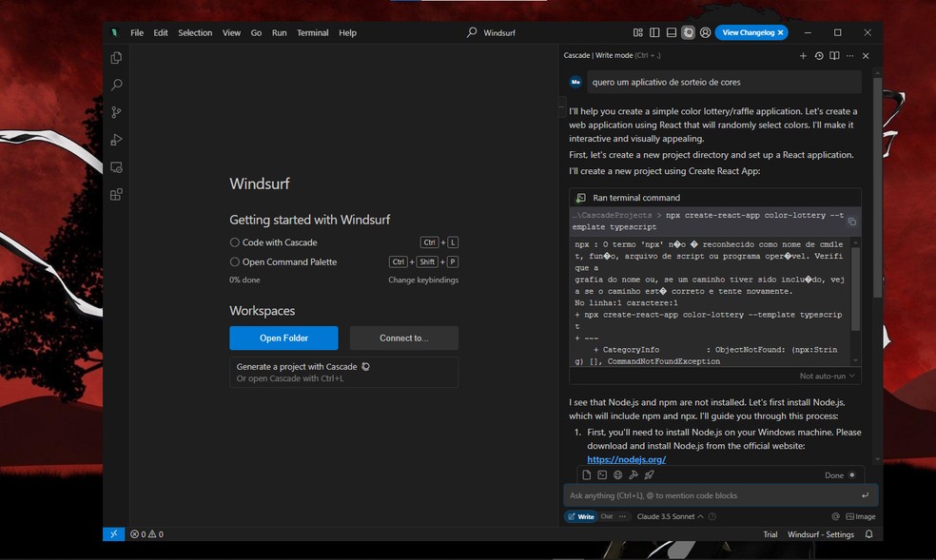The height and width of the screenshot is (560, 936).
Task: Open the account profile icon in the title bar
Action: click(x=705, y=32)
